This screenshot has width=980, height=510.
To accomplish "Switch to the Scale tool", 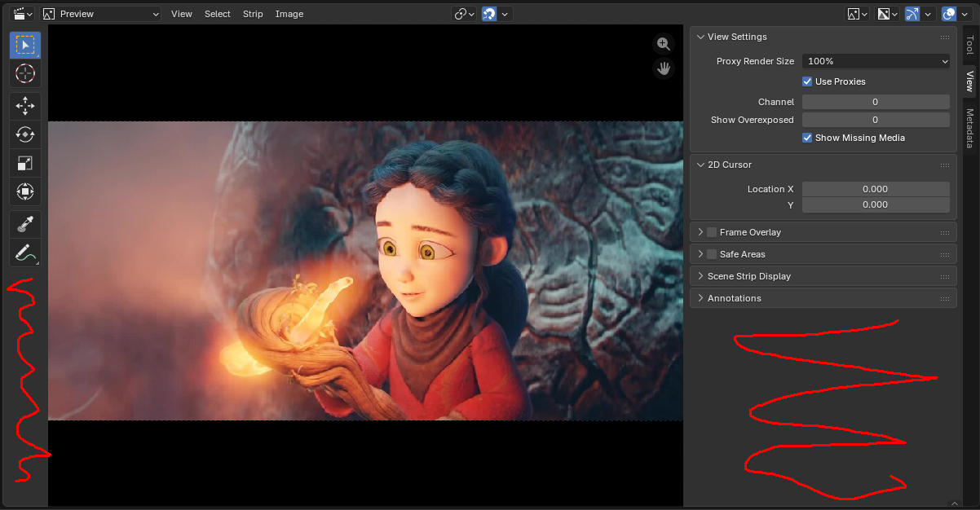I will coord(25,163).
